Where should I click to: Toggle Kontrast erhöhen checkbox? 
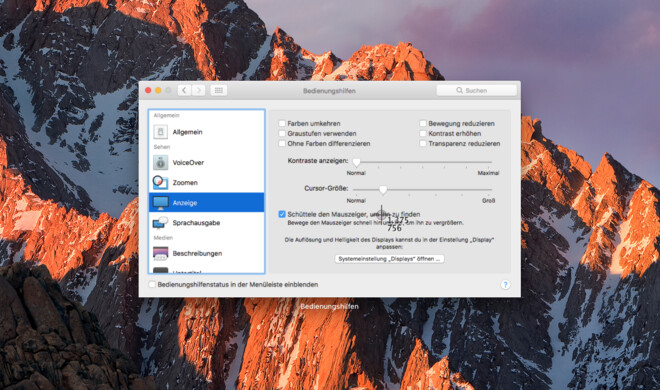click(423, 133)
